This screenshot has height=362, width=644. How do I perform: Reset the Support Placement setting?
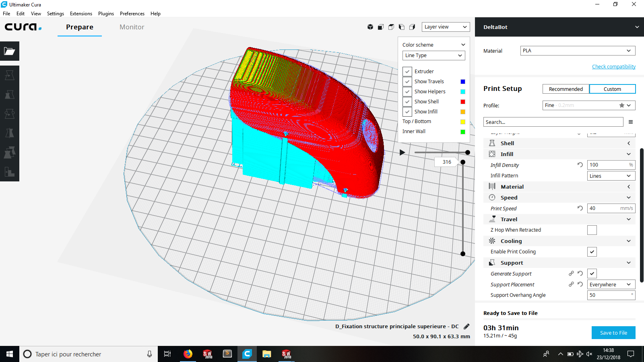point(580,284)
